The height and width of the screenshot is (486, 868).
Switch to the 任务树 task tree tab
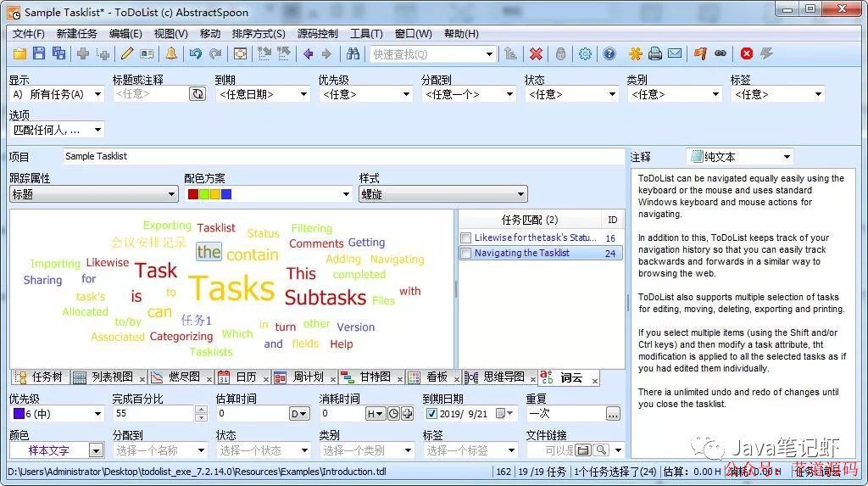[39, 377]
